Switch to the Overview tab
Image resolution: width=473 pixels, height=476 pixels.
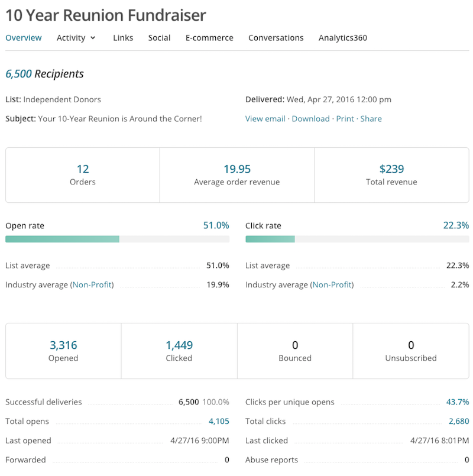tap(24, 38)
